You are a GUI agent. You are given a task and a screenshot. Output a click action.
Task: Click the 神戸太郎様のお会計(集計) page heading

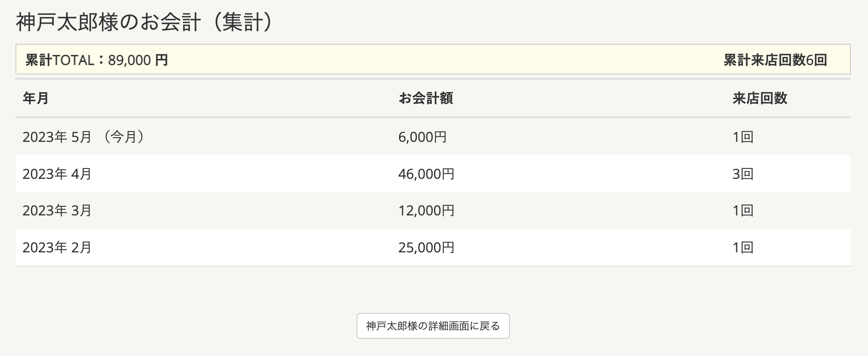(x=145, y=22)
